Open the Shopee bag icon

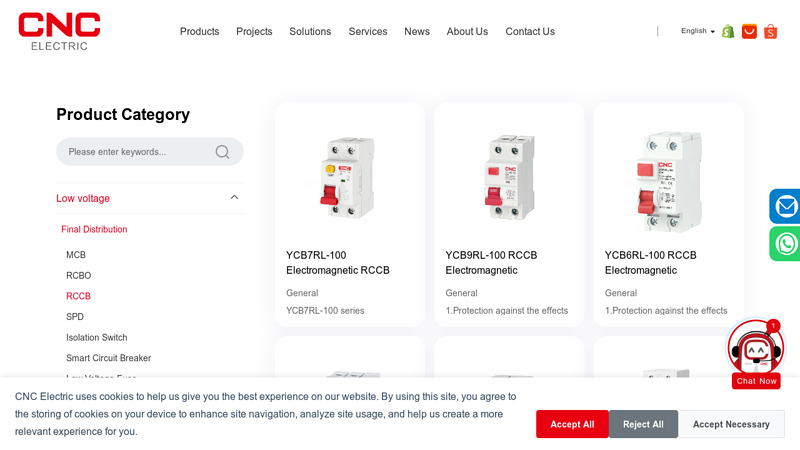[770, 32]
